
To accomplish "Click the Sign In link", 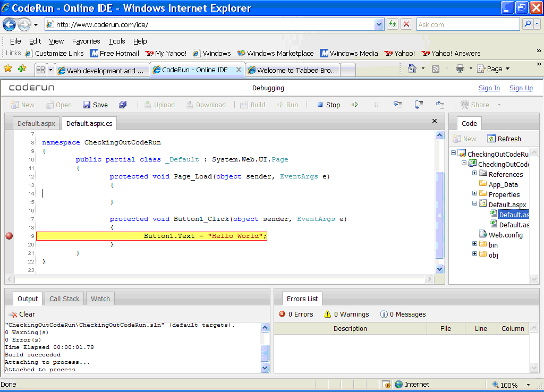I will 489,88.
